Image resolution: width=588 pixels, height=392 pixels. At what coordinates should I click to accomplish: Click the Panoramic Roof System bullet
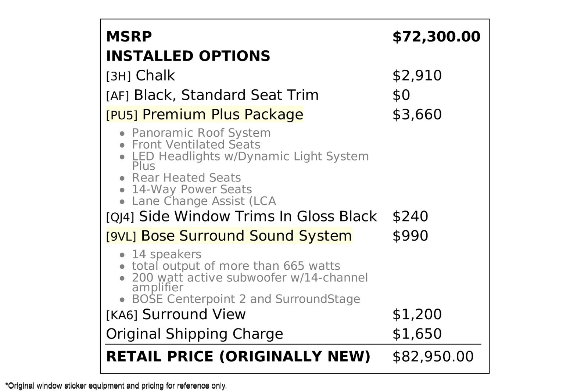pyautogui.click(x=201, y=133)
